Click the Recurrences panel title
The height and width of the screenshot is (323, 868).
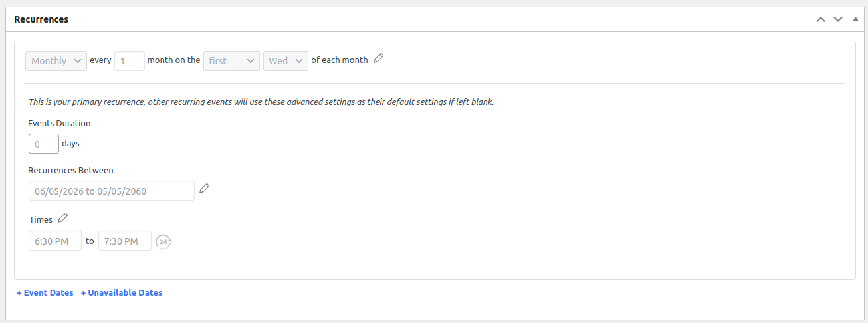click(x=41, y=19)
